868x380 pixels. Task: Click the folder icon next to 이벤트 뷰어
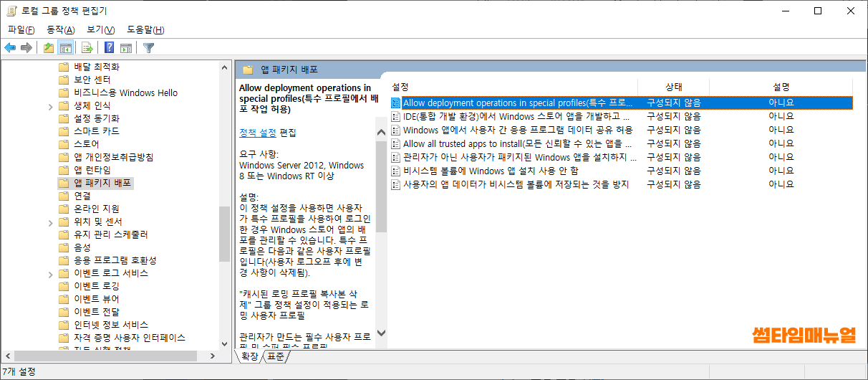63,299
